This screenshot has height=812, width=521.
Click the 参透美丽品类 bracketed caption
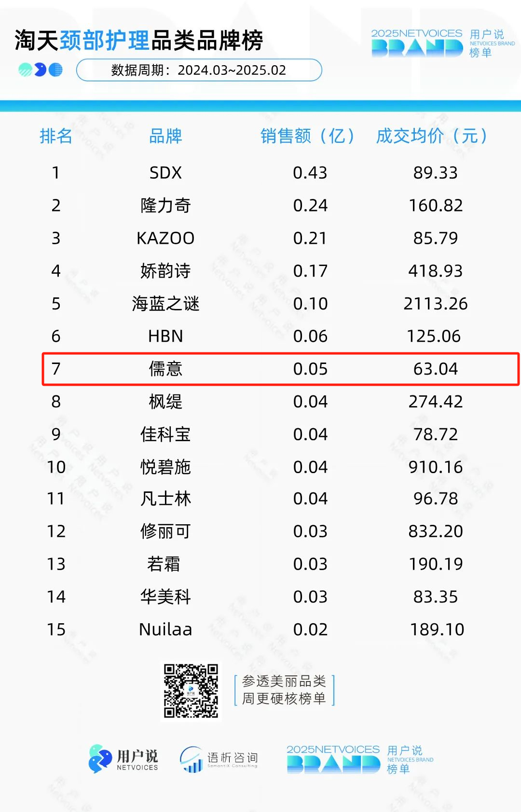[x=284, y=690]
